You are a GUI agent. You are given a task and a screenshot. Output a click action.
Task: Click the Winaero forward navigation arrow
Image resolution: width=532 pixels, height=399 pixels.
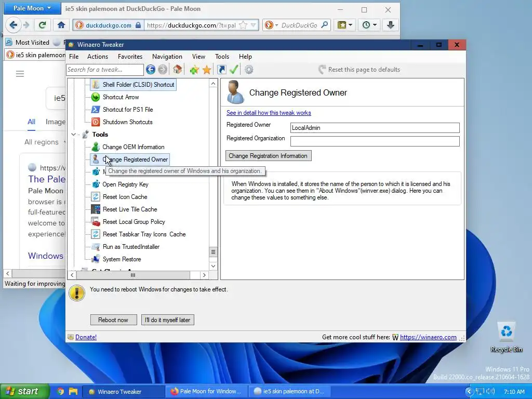coord(163,70)
